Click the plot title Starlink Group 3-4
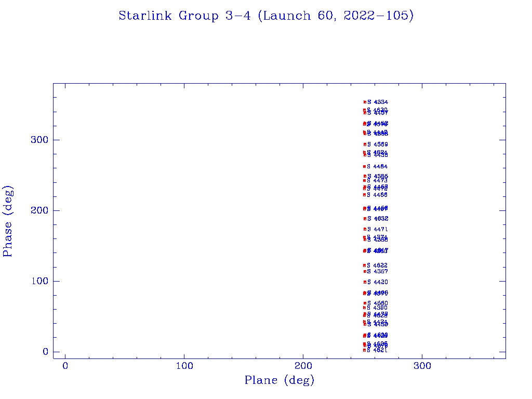The height and width of the screenshot is (399, 532). (x=266, y=16)
